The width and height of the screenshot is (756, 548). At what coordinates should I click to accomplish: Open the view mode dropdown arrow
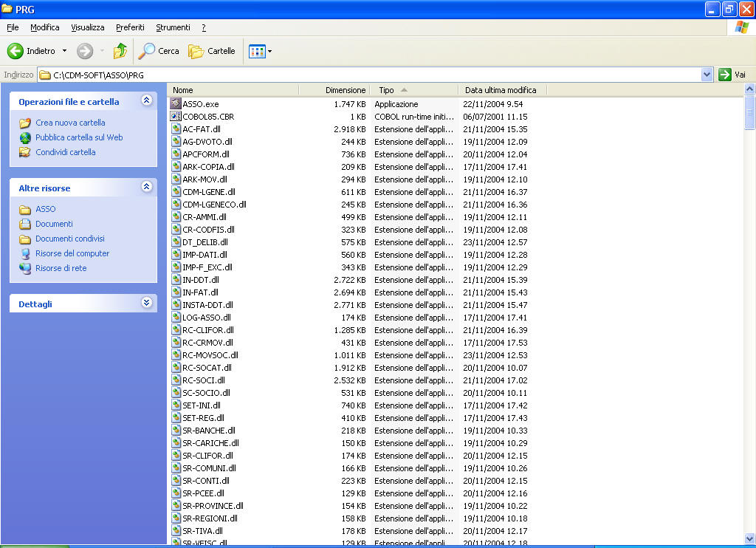[269, 51]
